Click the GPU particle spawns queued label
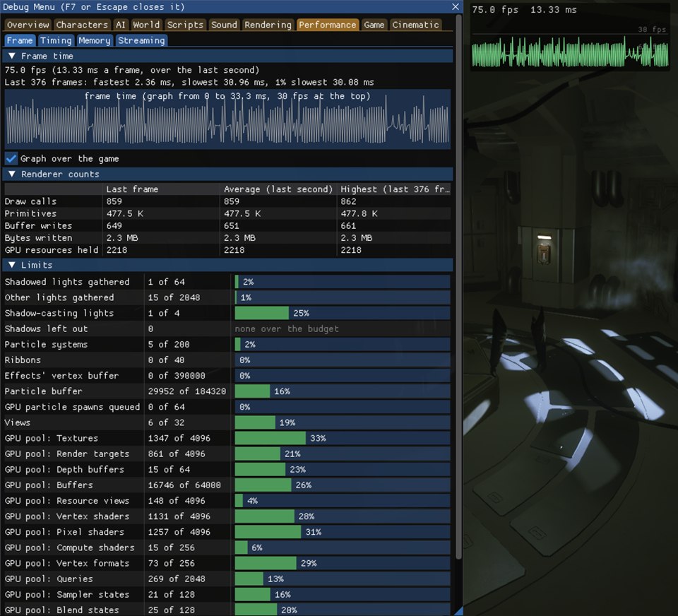678x616 pixels. point(72,407)
